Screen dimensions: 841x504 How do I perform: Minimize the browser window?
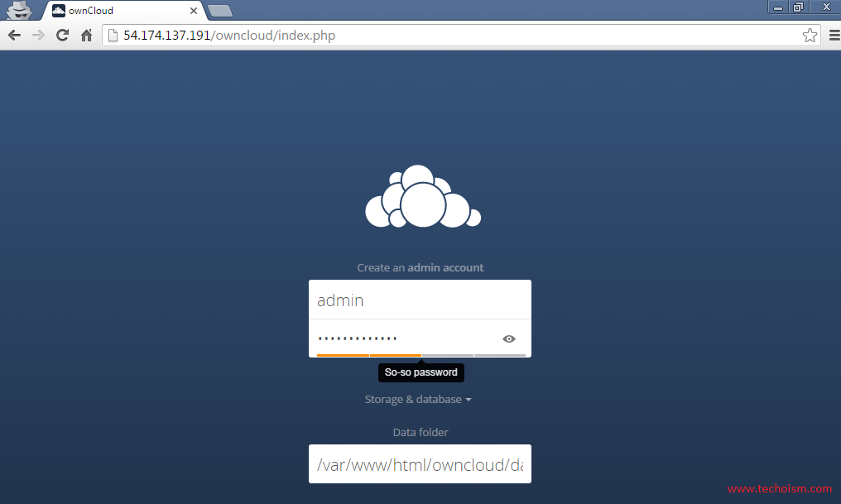pos(778,7)
